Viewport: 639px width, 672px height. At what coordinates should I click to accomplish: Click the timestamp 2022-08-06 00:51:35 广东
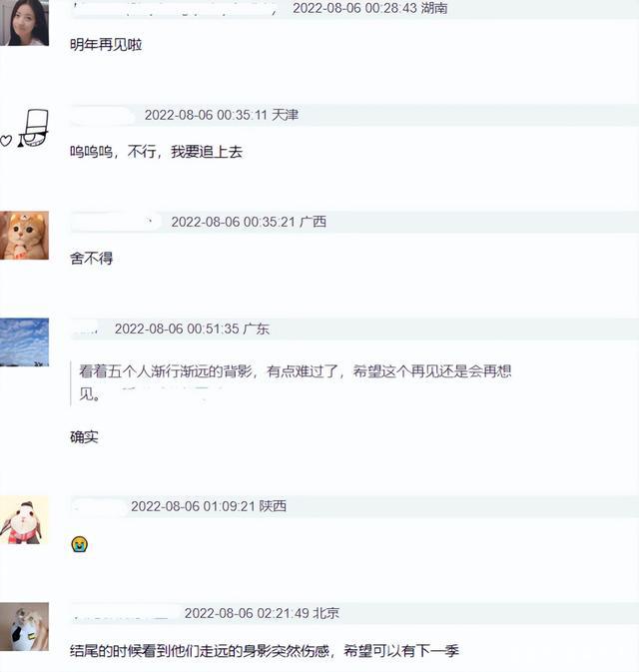[192, 329]
